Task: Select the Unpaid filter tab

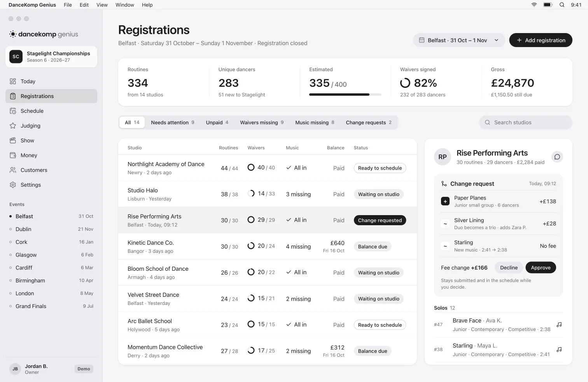Action: [217, 122]
